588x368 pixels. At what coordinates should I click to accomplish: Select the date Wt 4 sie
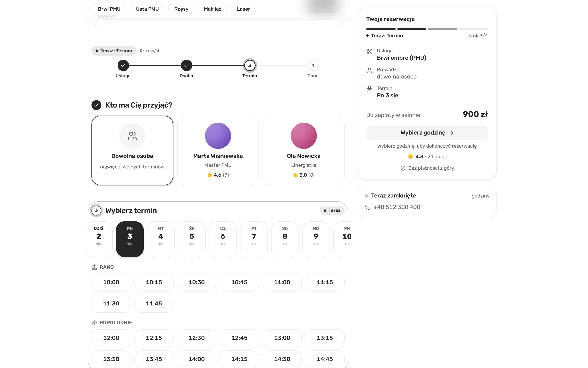[x=161, y=239]
